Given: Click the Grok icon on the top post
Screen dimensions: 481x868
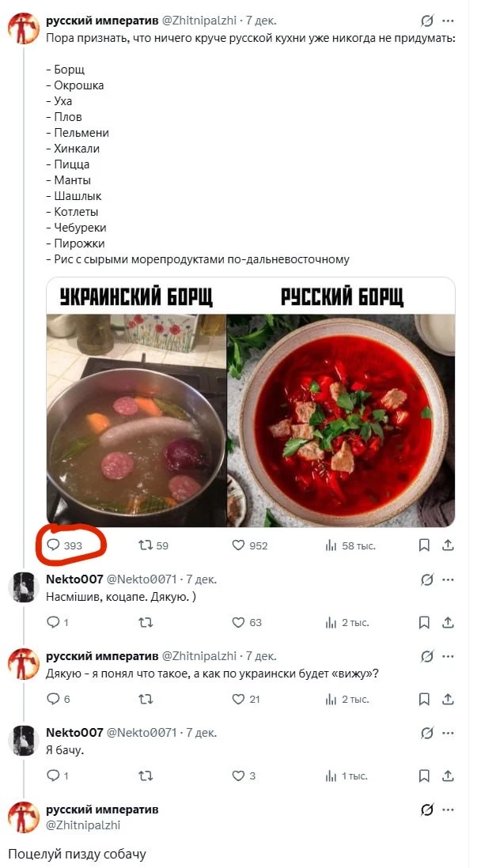Looking at the screenshot, I should coord(427,21).
